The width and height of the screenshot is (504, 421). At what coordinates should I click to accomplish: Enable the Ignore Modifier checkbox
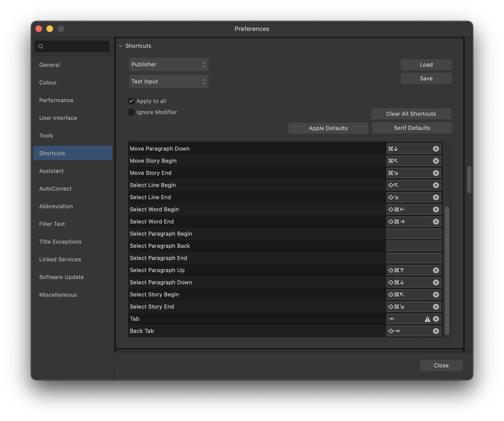131,112
